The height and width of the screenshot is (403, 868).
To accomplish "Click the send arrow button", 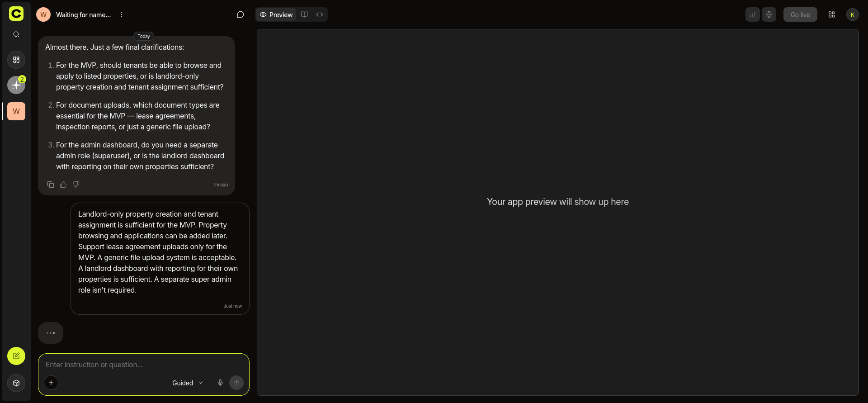I will 236,383.
